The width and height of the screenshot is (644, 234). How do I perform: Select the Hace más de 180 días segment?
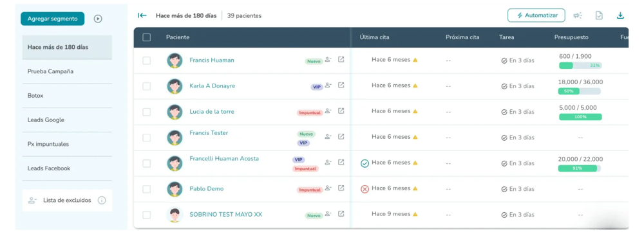point(68,47)
